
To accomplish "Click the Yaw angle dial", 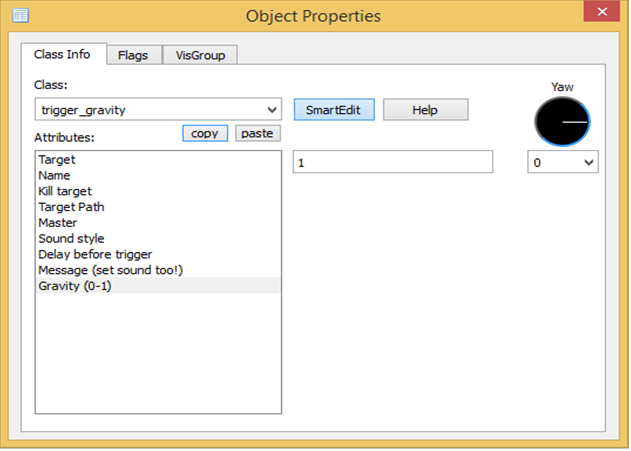I will click(562, 121).
